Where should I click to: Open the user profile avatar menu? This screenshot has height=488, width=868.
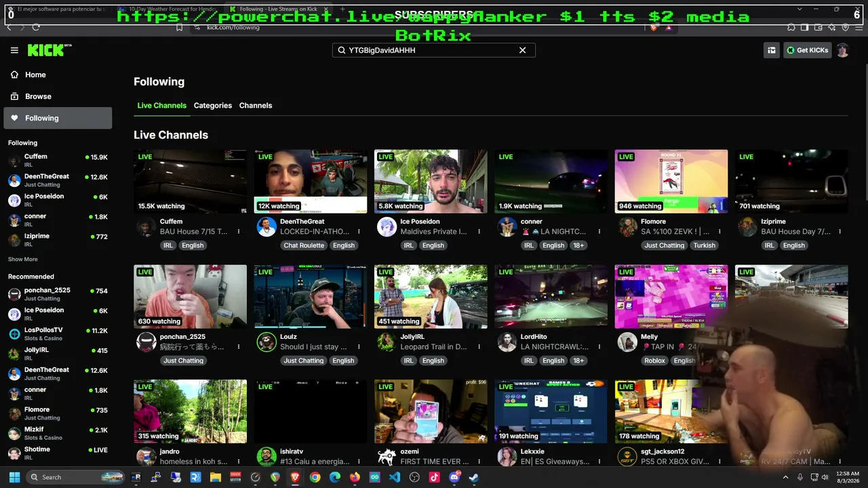pyautogui.click(x=843, y=50)
